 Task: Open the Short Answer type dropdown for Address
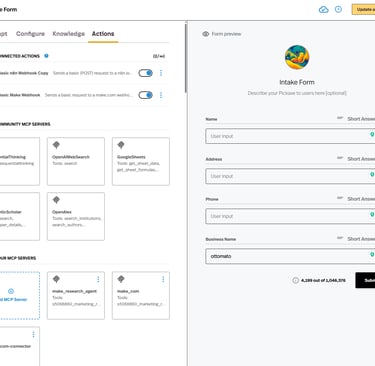tap(361, 159)
